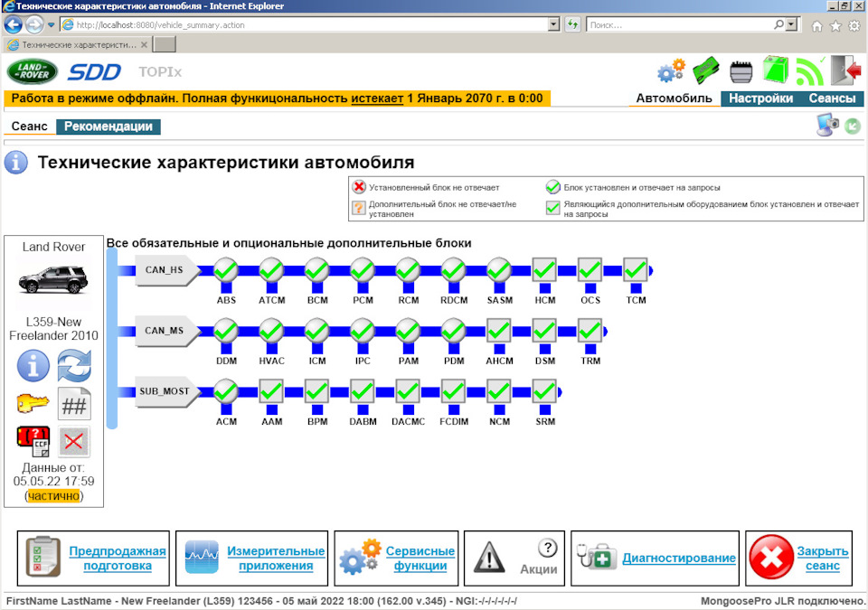Click the истекает link in offline banner
Screen dimensions: 868x610
[x=377, y=99]
